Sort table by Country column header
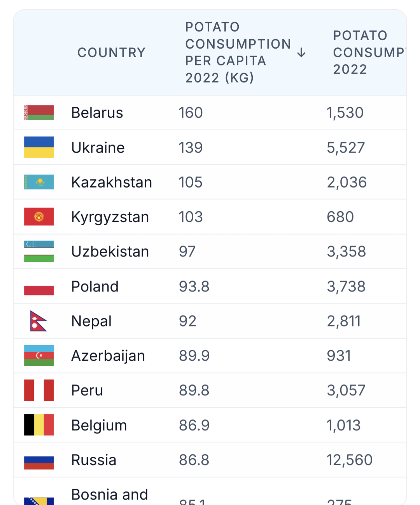 pos(111,53)
